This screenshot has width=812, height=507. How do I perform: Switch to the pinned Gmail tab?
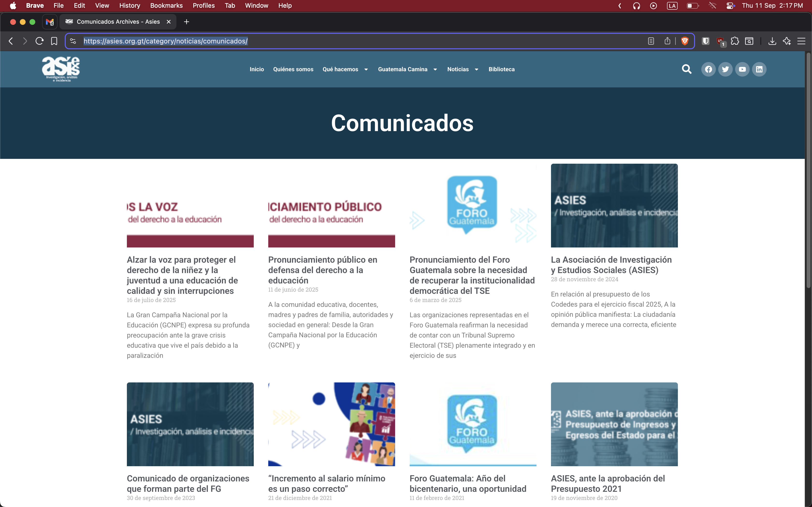click(x=50, y=22)
